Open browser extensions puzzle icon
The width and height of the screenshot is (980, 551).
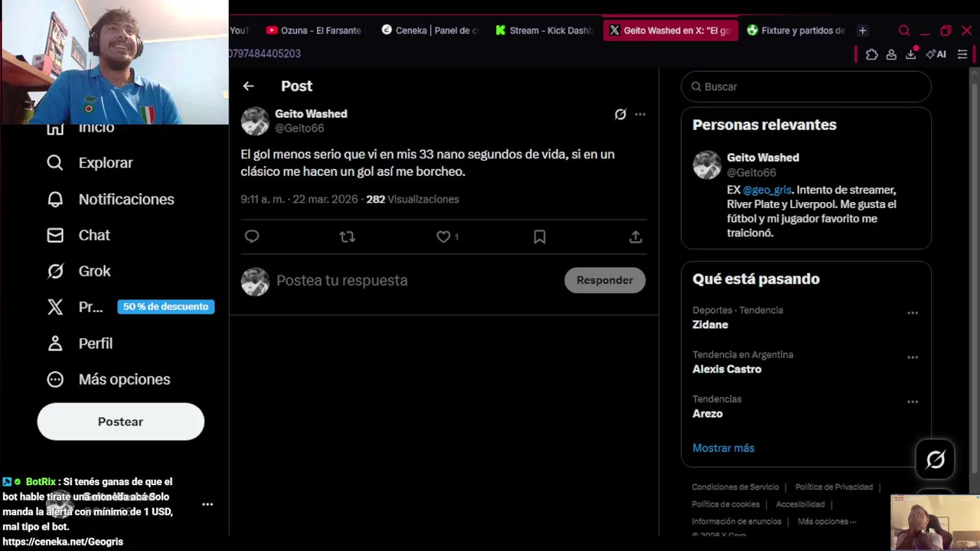pos(871,54)
